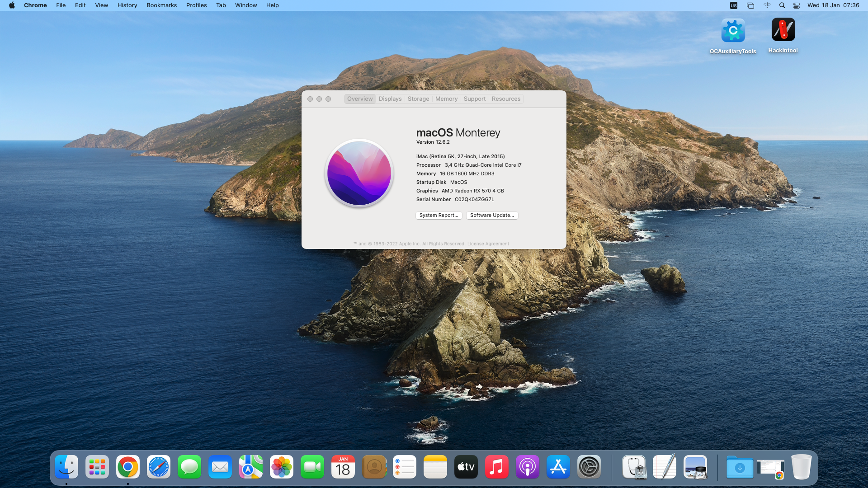Image resolution: width=868 pixels, height=488 pixels.
Task: Open the History menu
Action: click(127, 5)
